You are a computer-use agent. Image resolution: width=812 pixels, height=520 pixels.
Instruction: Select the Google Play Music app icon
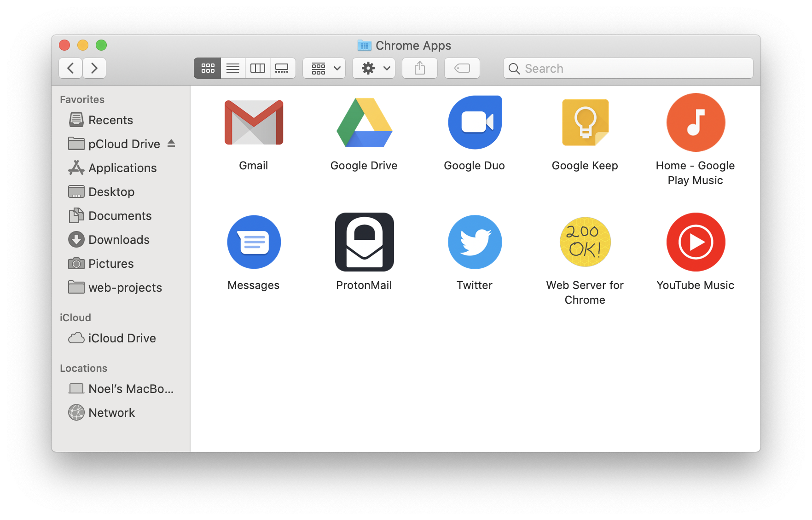pos(696,122)
